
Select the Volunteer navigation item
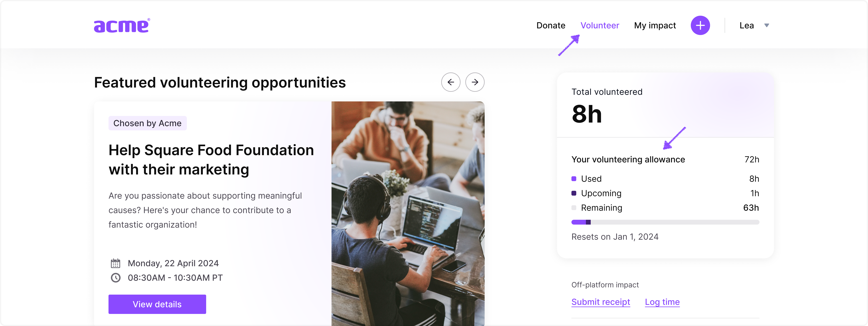[599, 26]
